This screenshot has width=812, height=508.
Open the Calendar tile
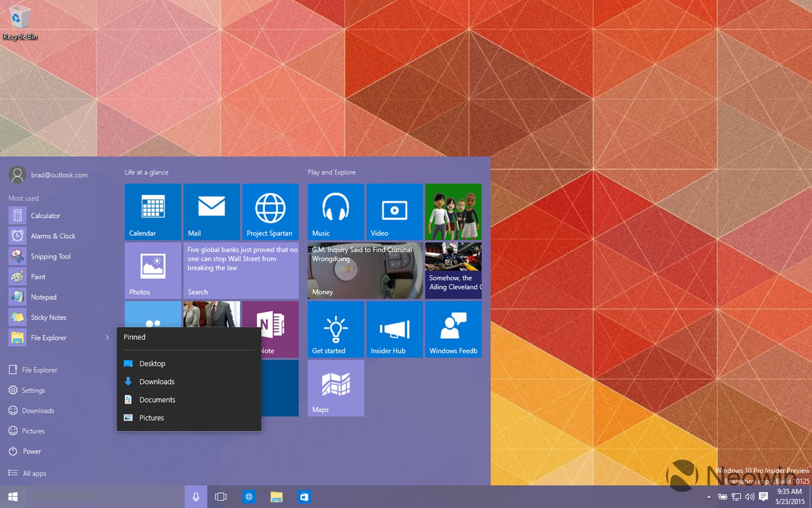(153, 212)
